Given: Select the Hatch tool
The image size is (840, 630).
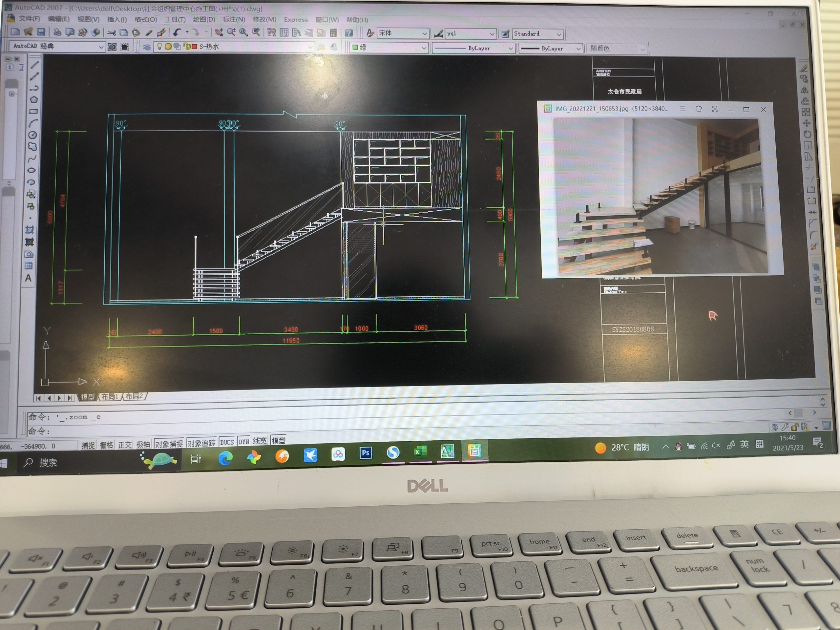Looking at the screenshot, I should click(x=30, y=230).
